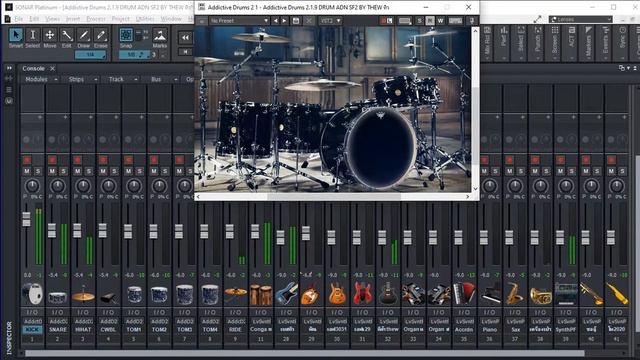Click the SNARE volume fader
This screenshot has height=360, width=640.
click(52, 231)
